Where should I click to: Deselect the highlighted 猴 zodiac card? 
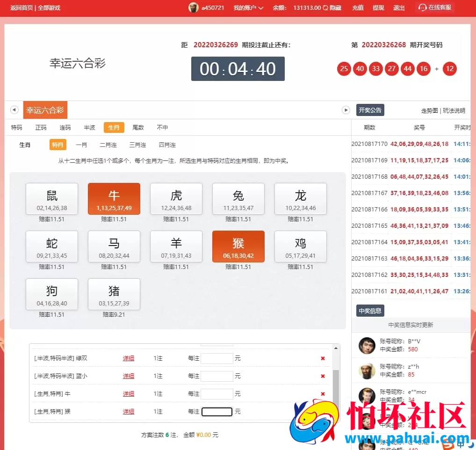pyautogui.click(x=238, y=247)
